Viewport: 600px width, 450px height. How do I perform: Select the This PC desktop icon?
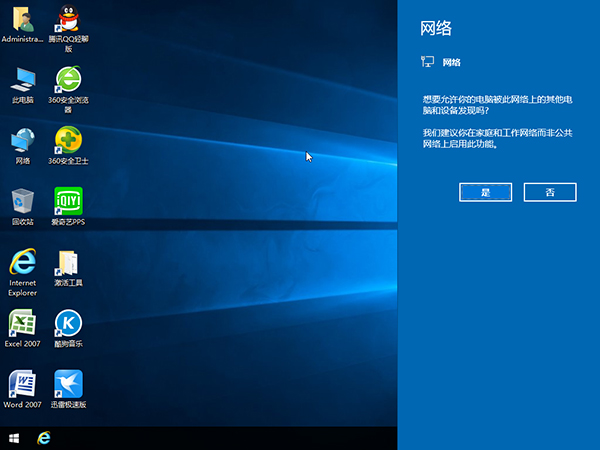point(22,80)
